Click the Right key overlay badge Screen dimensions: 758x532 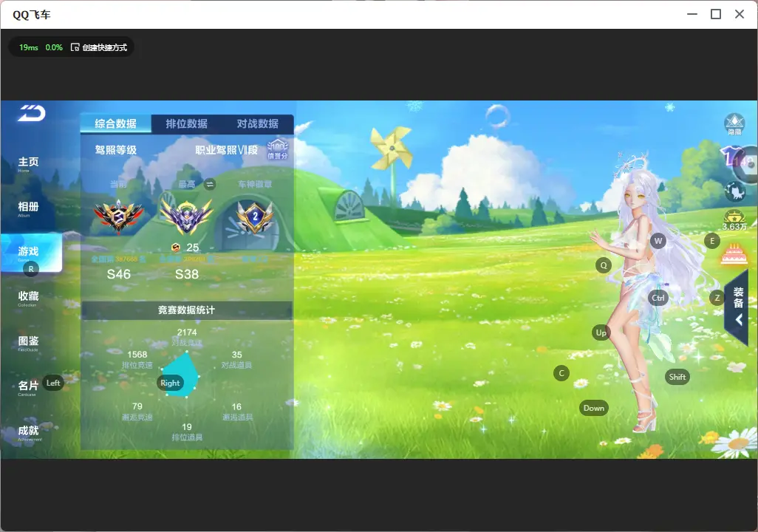pos(170,383)
